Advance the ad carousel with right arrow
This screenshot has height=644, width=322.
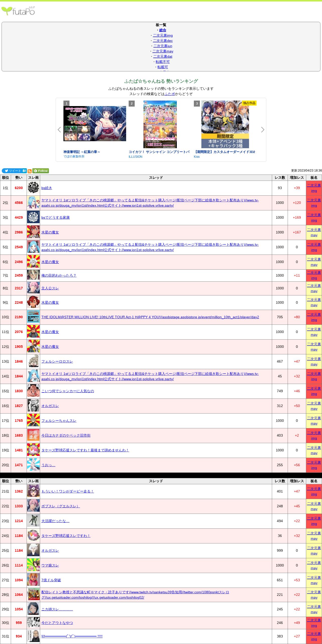(263, 130)
